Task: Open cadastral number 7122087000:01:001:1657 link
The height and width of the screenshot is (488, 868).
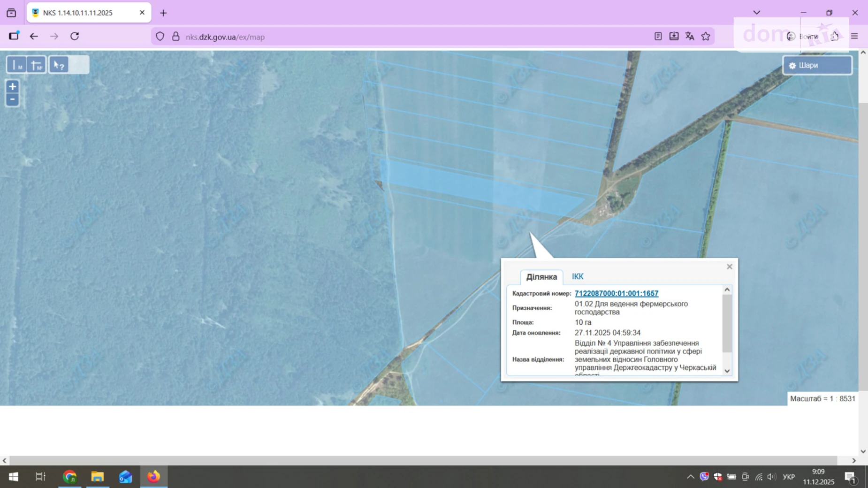Action: tap(616, 293)
